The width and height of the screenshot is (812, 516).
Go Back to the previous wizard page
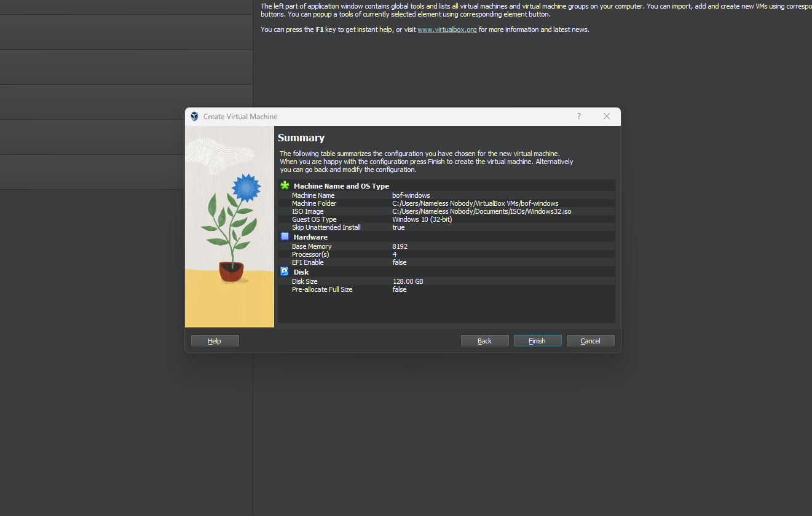(484, 341)
